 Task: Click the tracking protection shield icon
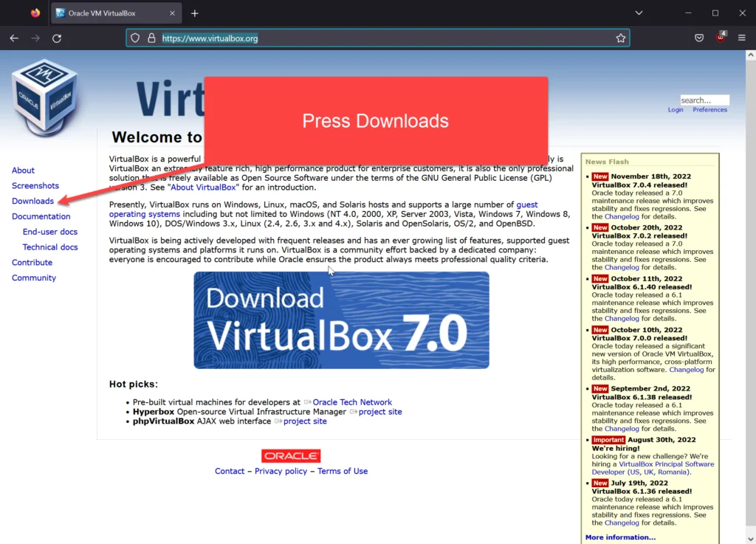coord(135,38)
